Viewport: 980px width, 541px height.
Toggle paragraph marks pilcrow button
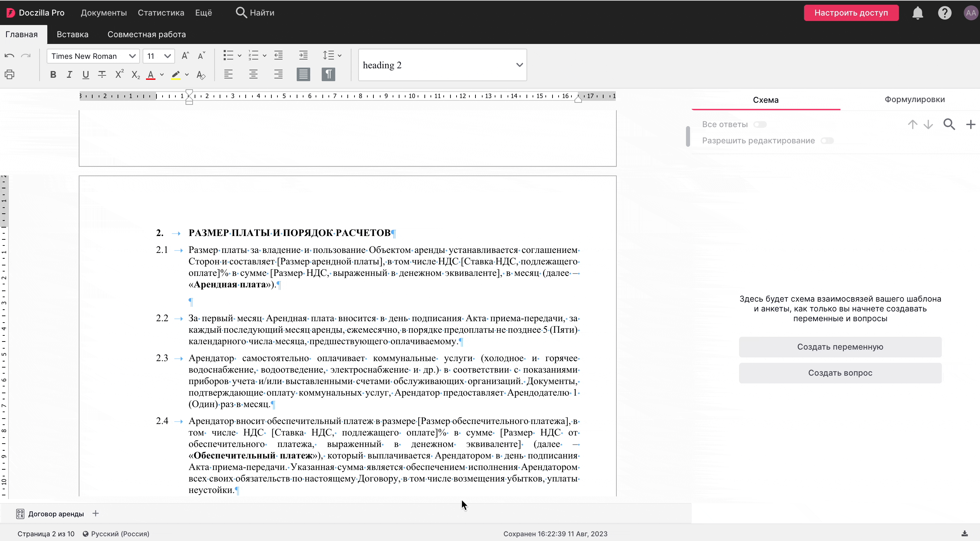pos(328,74)
